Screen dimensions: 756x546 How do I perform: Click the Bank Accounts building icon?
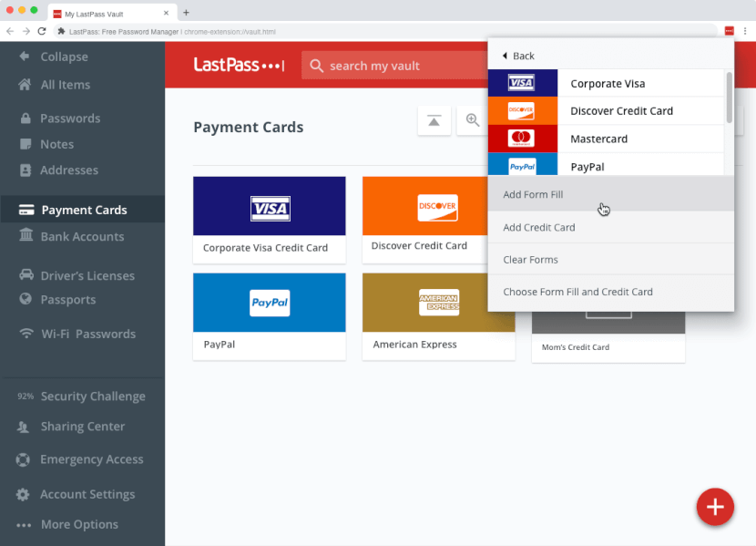coord(26,235)
